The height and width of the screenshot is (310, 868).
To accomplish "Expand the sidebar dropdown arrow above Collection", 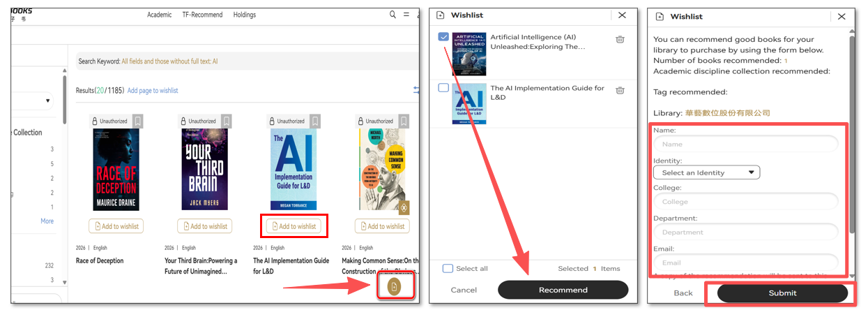I will point(48,101).
